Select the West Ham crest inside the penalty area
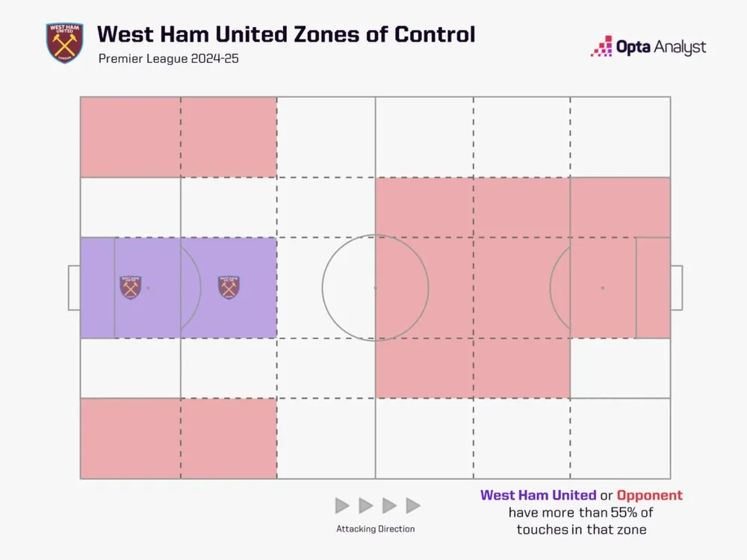Viewport: 747px width, 560px height. point(131,287)
